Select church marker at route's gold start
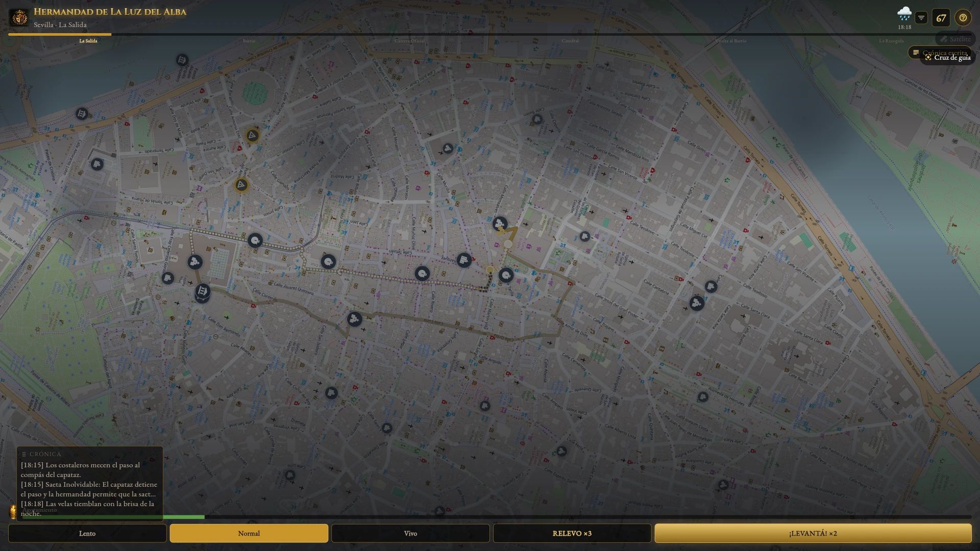 click(x=500, y=223)
